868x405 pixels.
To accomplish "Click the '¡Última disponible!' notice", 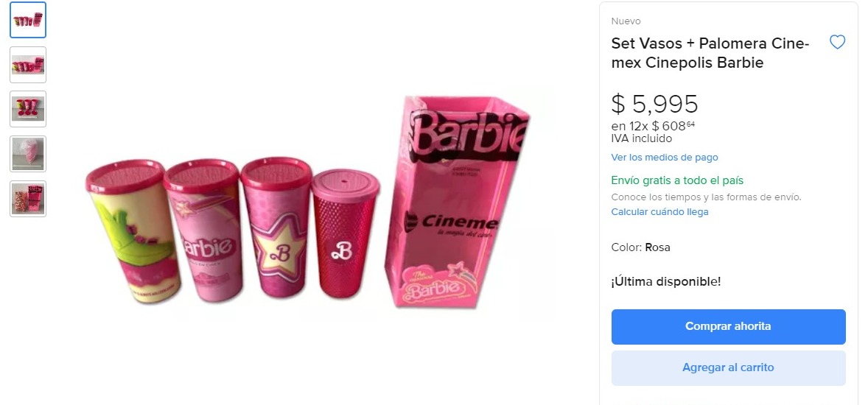I will (665, 281).
